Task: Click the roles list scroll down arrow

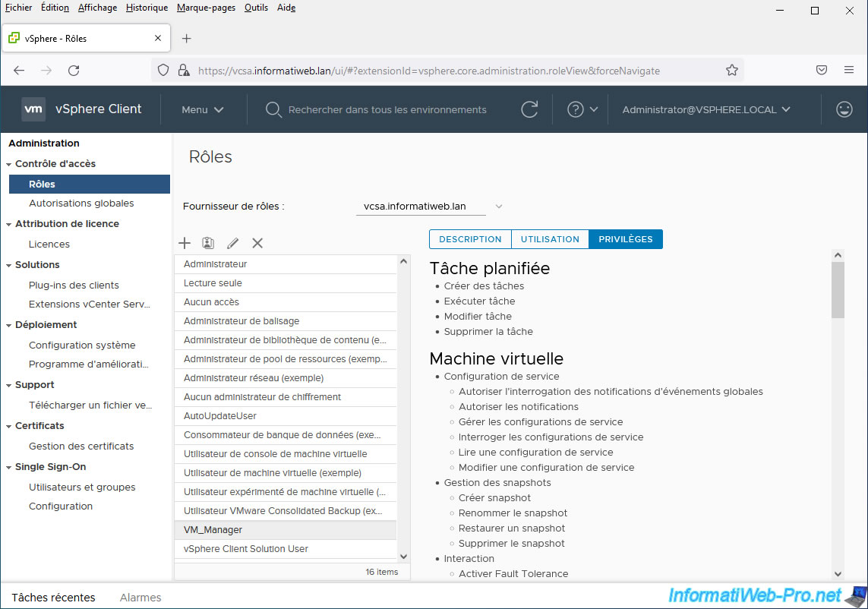Action: [x=403, y=557]
